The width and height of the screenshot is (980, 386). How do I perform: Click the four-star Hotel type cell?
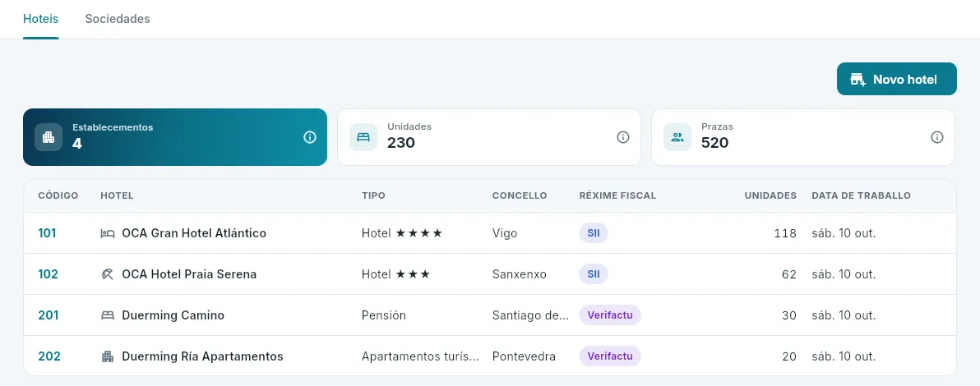click(x=402, y=233)
